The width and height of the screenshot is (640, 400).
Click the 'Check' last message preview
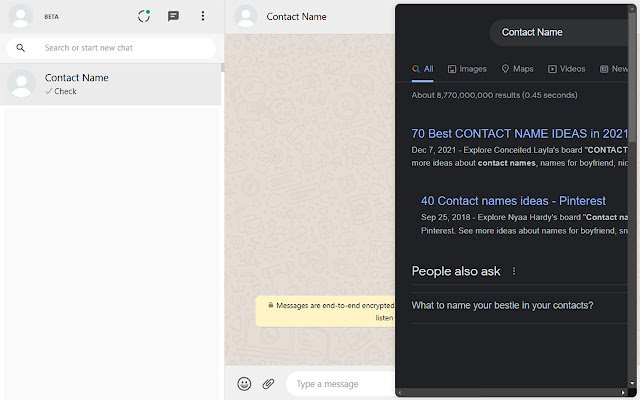click(x=65, y=91)
